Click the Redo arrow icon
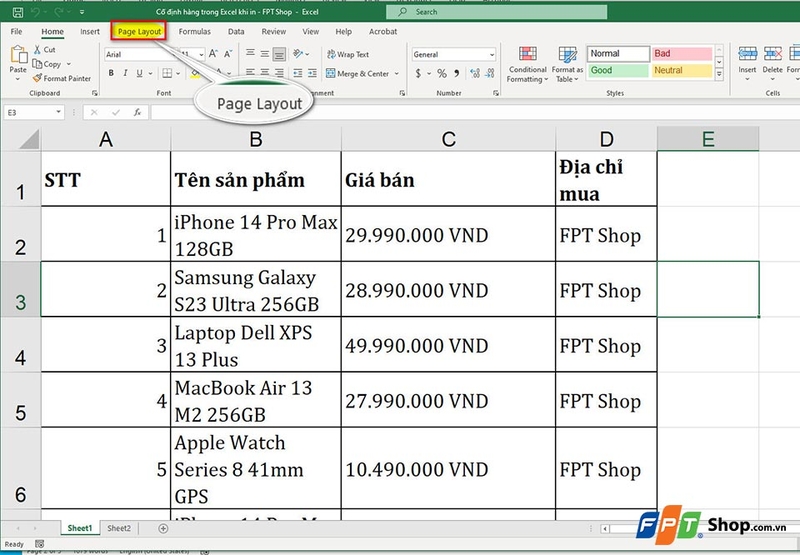 (59, 12)
